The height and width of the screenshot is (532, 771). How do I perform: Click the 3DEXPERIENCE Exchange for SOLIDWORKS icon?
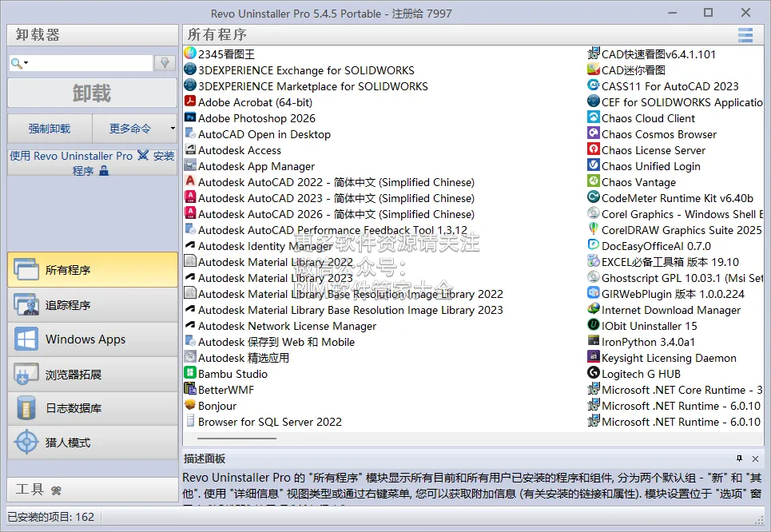tap(190, 69)
